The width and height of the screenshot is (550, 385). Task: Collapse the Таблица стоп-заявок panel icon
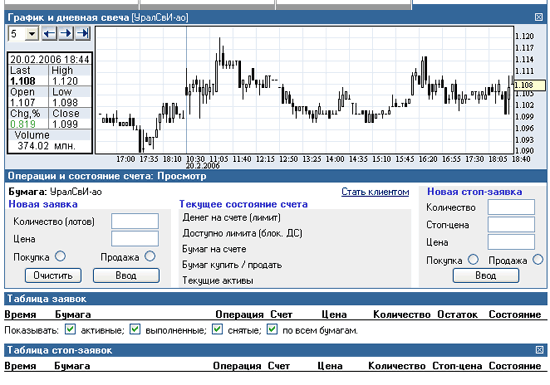click(539, 350)
